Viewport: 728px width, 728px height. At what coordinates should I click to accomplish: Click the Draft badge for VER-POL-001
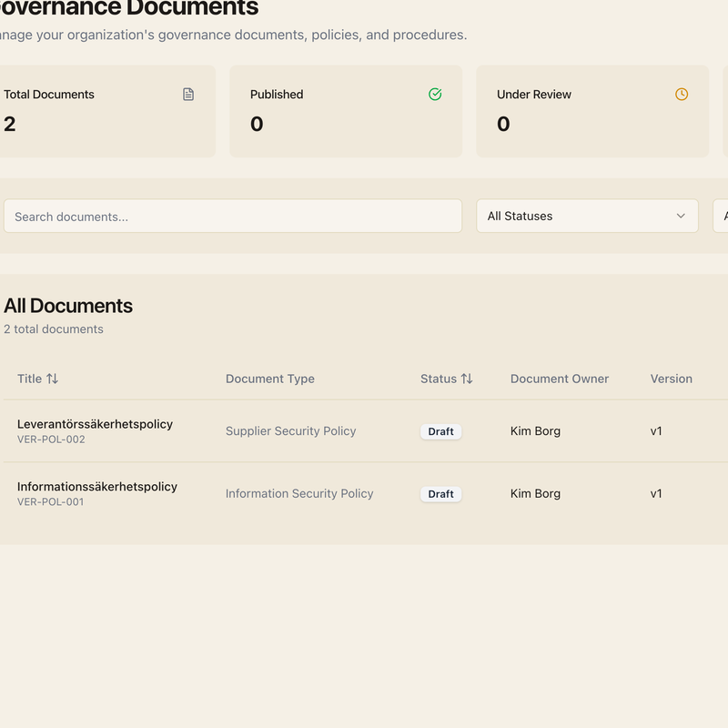tap(440, 494)
